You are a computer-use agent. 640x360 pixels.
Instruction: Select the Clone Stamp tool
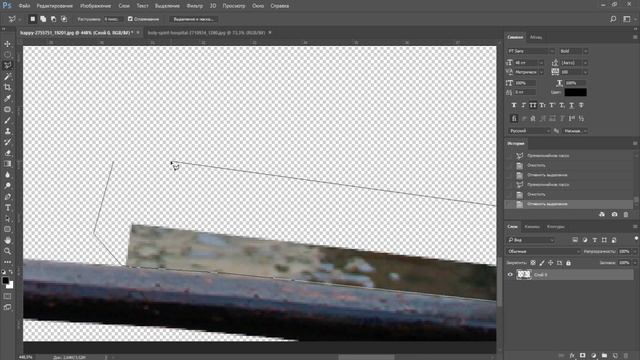(x=7, y=131)
